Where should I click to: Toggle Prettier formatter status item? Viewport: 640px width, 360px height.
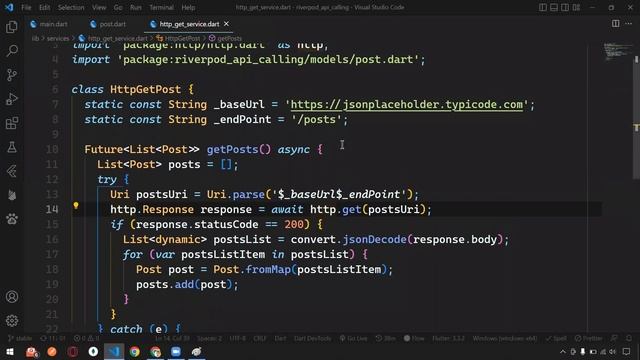click(589, 338)
